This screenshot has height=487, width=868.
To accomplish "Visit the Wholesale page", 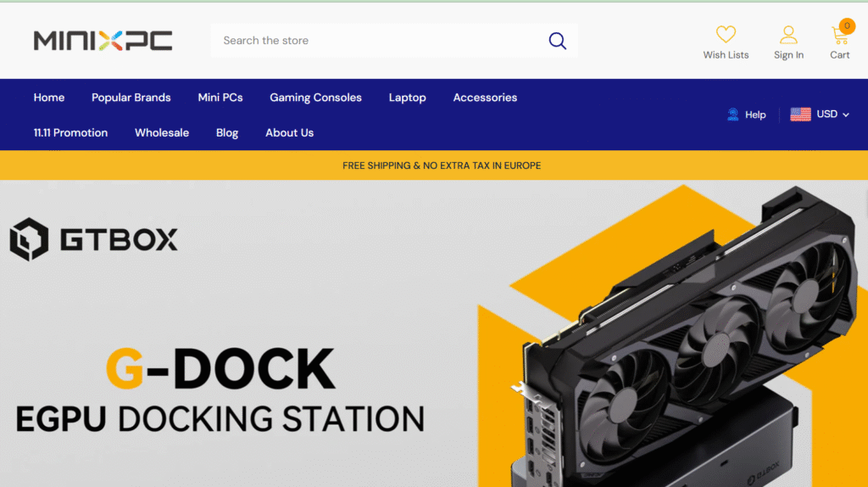I will 162,132.
